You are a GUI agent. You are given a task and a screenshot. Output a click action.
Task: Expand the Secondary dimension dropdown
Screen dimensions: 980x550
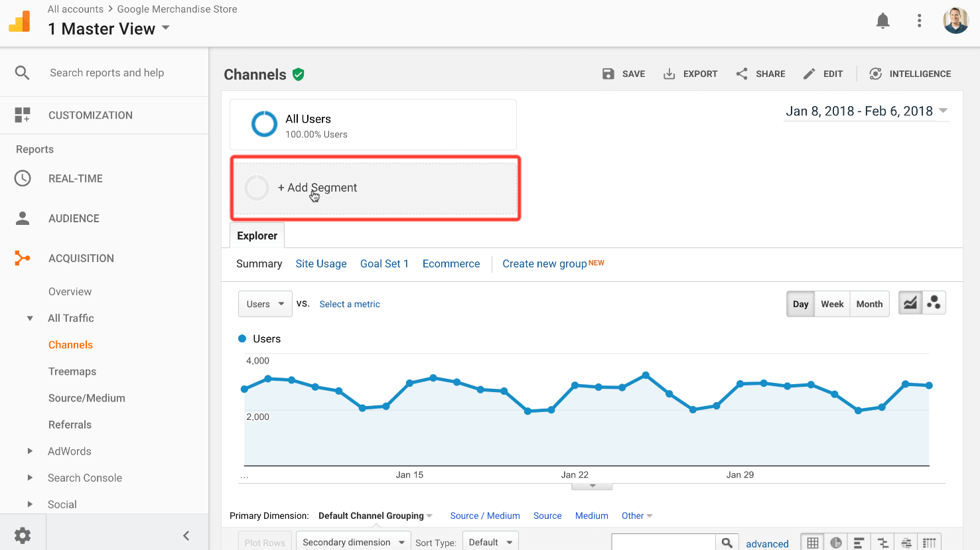(x=353, y=542)
